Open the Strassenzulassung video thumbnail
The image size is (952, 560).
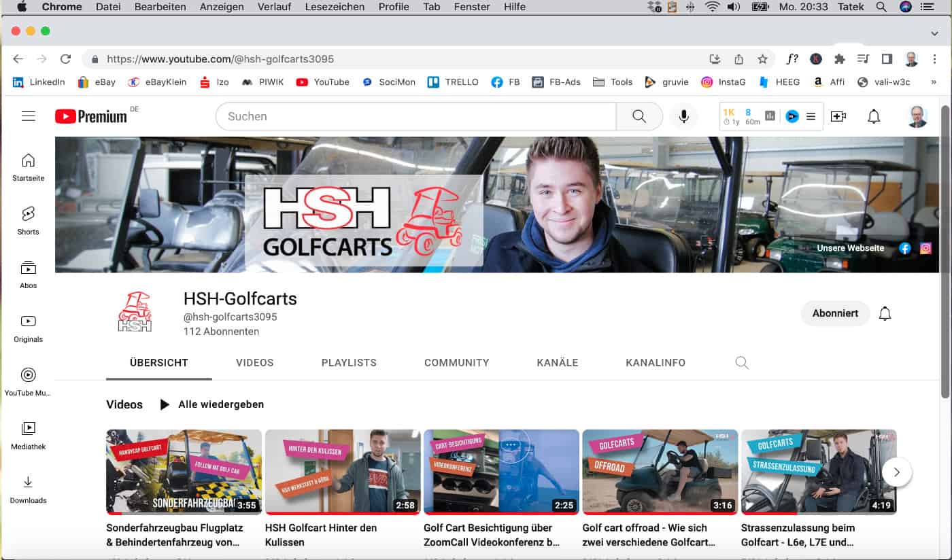pyautogui.click(x=819, y=472)
